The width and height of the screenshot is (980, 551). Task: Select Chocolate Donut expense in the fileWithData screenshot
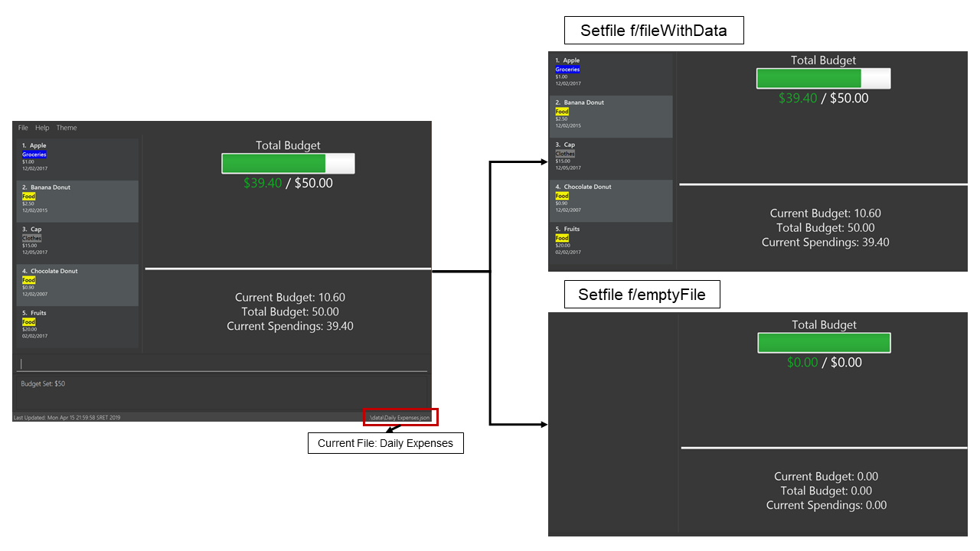click(611, 201)
